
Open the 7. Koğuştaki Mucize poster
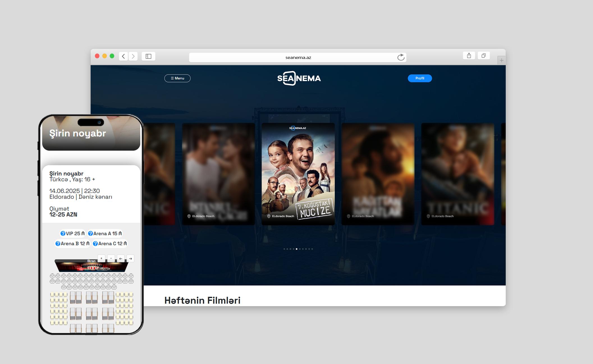tap(298, 174)
